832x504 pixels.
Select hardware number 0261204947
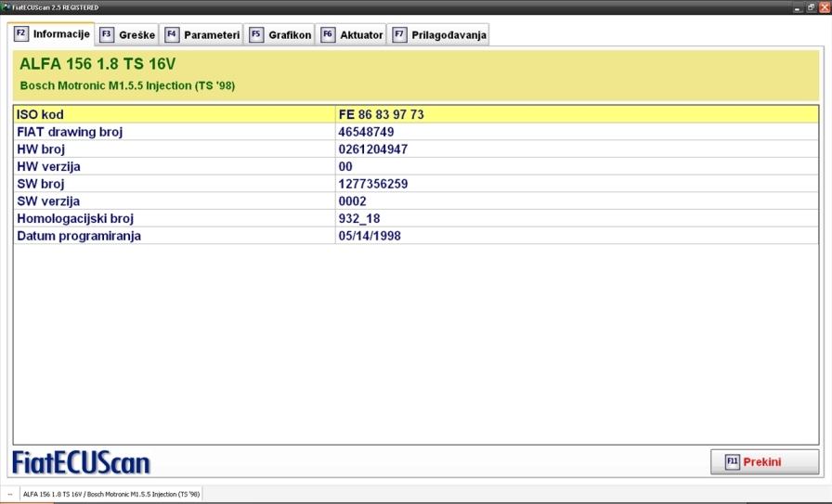(x=373, y=149)
